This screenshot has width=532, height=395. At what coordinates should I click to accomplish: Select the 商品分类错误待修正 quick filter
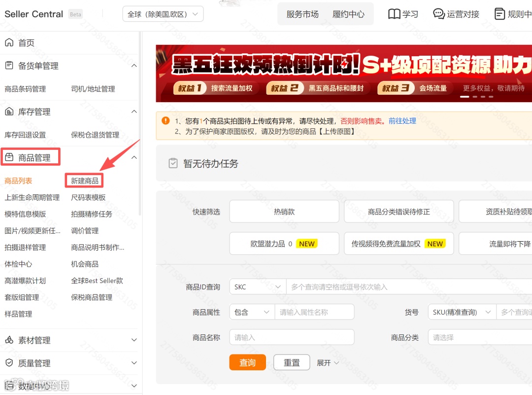click(399, 212)
